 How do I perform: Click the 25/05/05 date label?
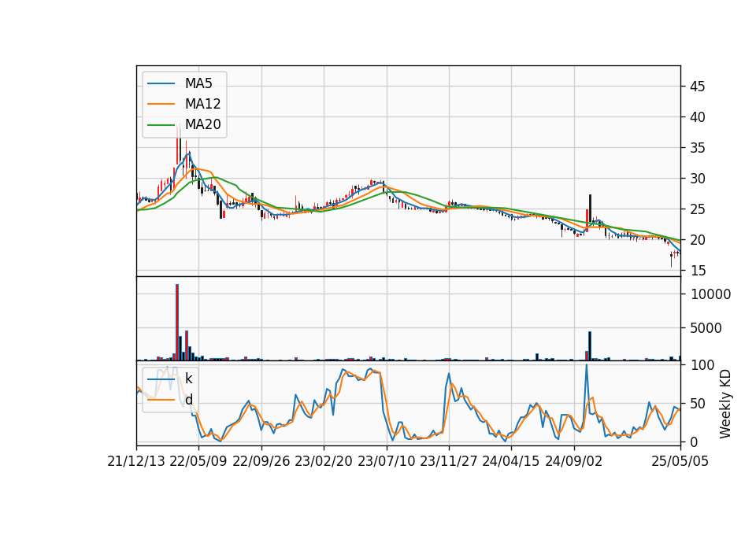click(680, 461)
